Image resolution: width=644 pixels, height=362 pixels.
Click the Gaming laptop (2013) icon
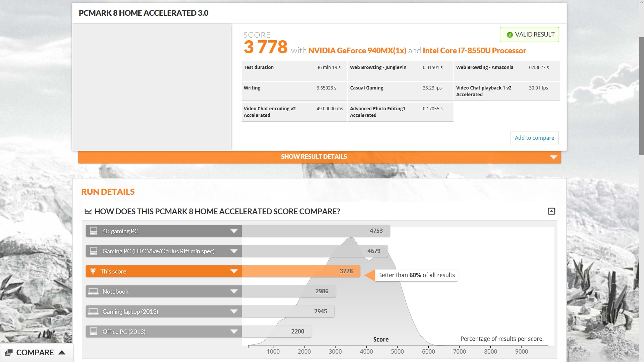tap(93, 311)
